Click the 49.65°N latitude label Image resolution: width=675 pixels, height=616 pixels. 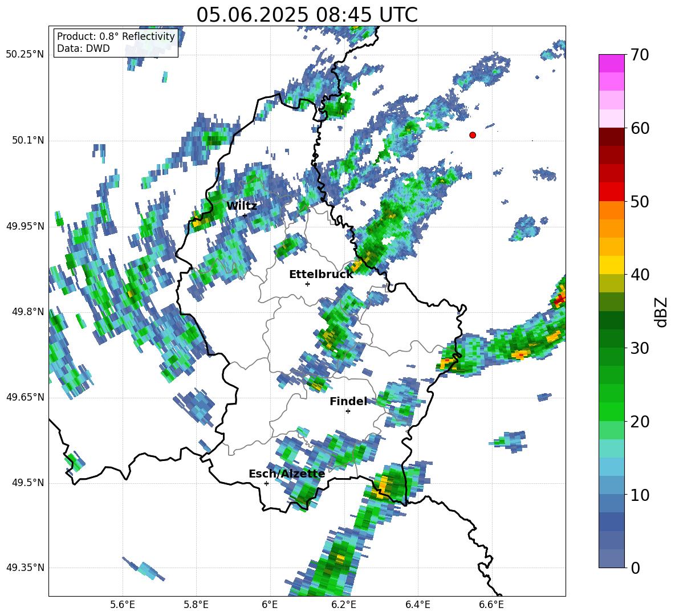pyautogui.click(x=25, y=397)
